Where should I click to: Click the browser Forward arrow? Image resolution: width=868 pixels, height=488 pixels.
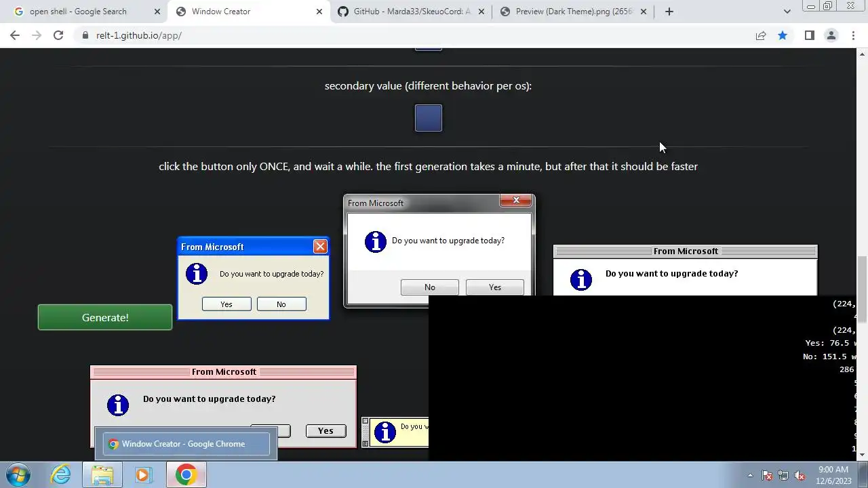coord(37,35)
